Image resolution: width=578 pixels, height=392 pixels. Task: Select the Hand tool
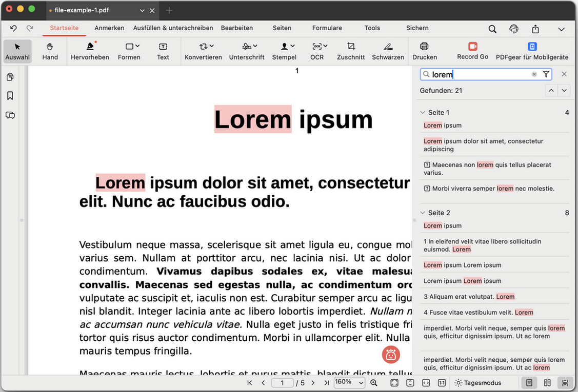click(x=50, y=50)
